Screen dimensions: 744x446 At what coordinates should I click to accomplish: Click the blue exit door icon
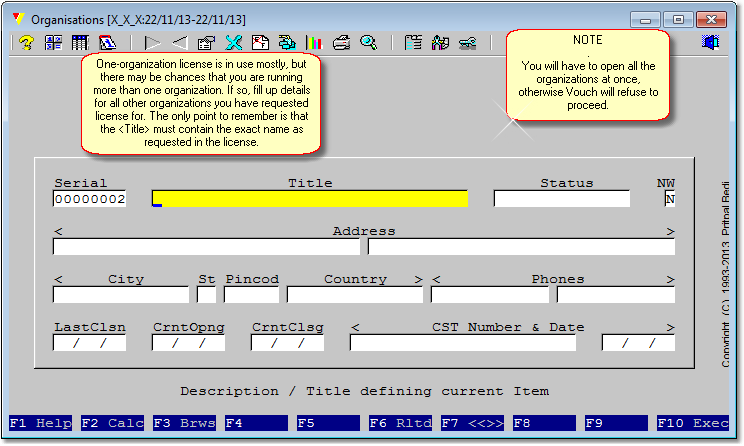[x=711, y=43]
